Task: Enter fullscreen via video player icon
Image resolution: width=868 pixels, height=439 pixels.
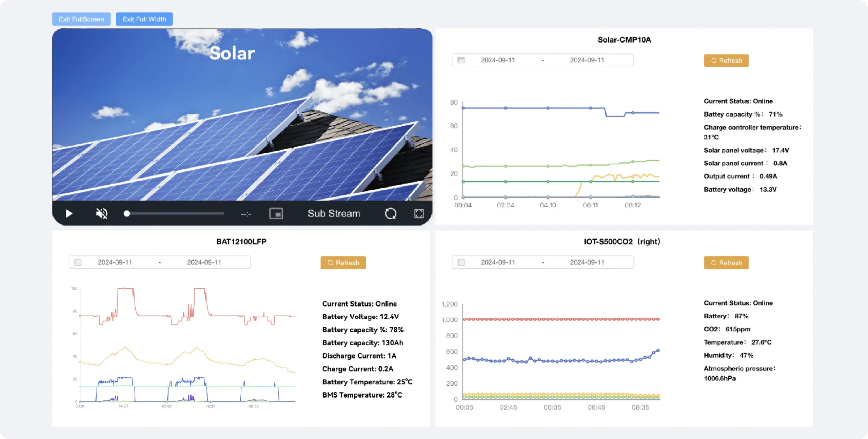Action: (419, 213)
